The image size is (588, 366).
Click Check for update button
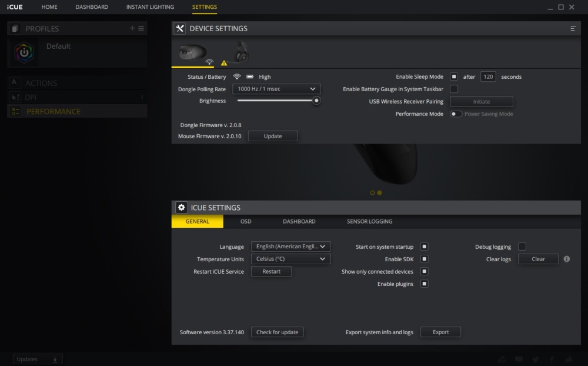[x=277, y=332]
